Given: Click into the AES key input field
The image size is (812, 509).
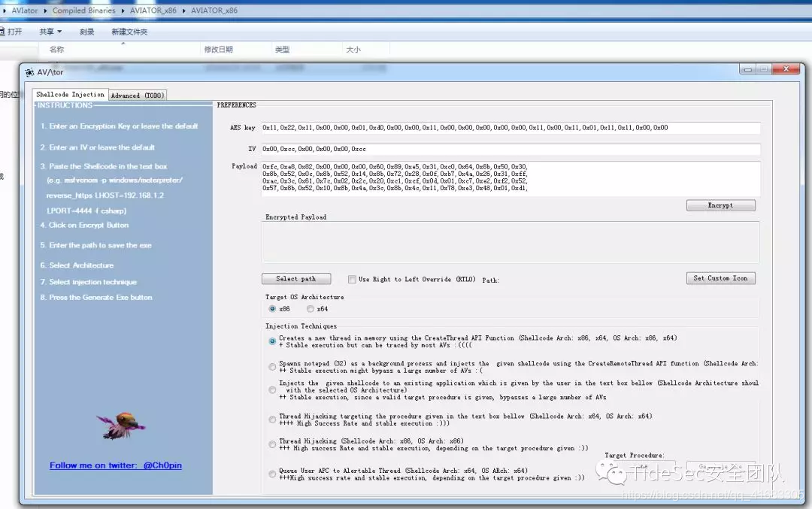Looking at the screenshot, I should point(510,128).
